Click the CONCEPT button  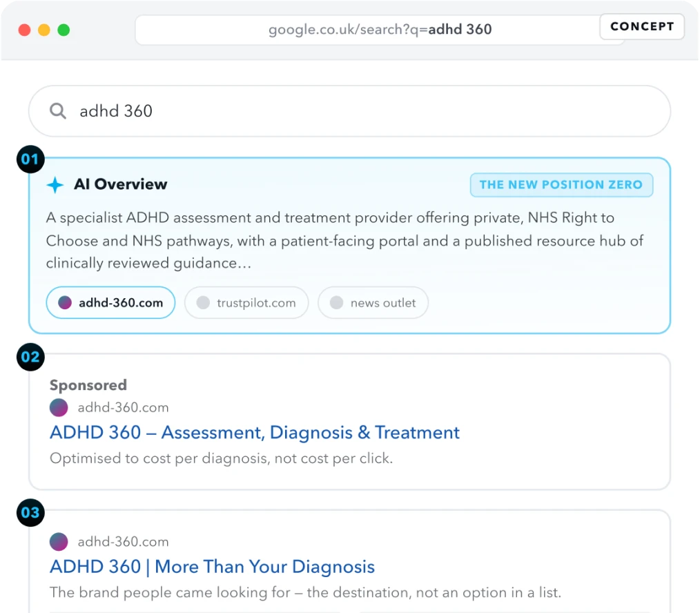click(x=642, y=27)
